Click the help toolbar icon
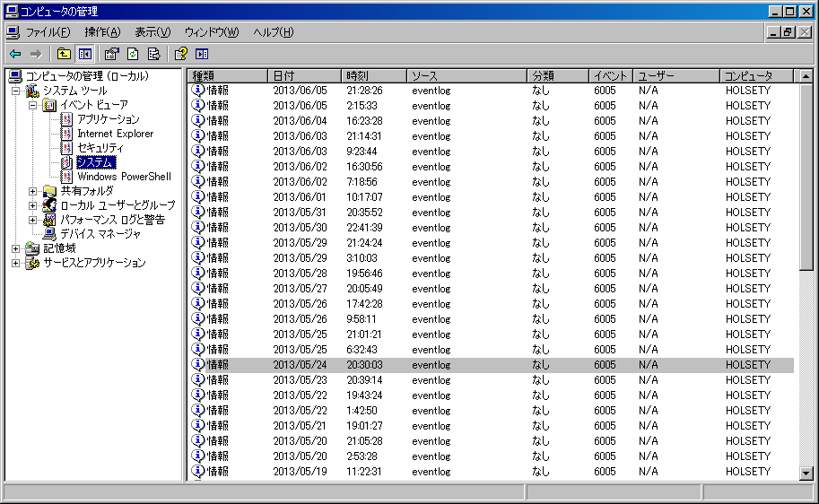This screenshot has height=504, width=819. pyautogui.click(x=180, y=54)
